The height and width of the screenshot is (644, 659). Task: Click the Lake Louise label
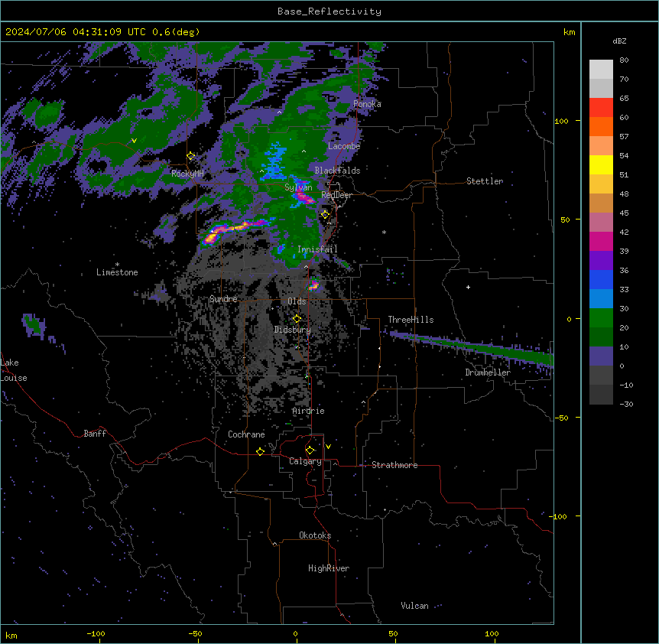click(14, 370)
